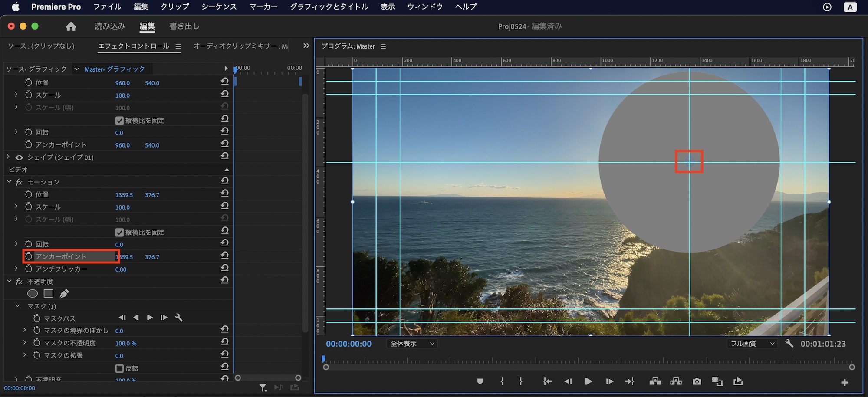Click the export frame camera icon
868x397 pixels.
click(697, 381)
